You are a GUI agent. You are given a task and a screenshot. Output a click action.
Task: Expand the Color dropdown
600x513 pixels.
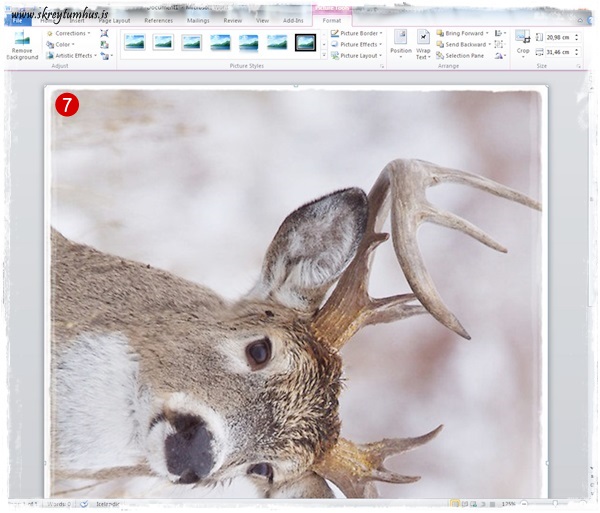[62, 44]
